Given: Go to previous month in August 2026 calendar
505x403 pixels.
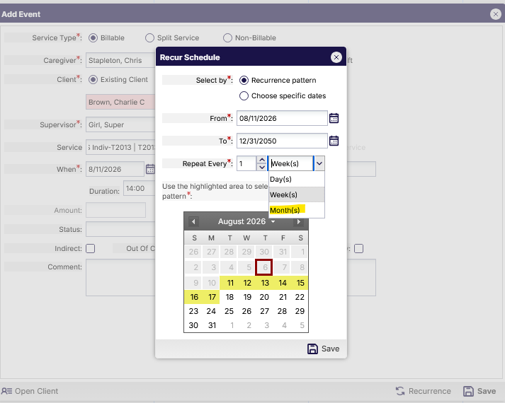Looking at the screenshot, I should click(x=193, y=222).
